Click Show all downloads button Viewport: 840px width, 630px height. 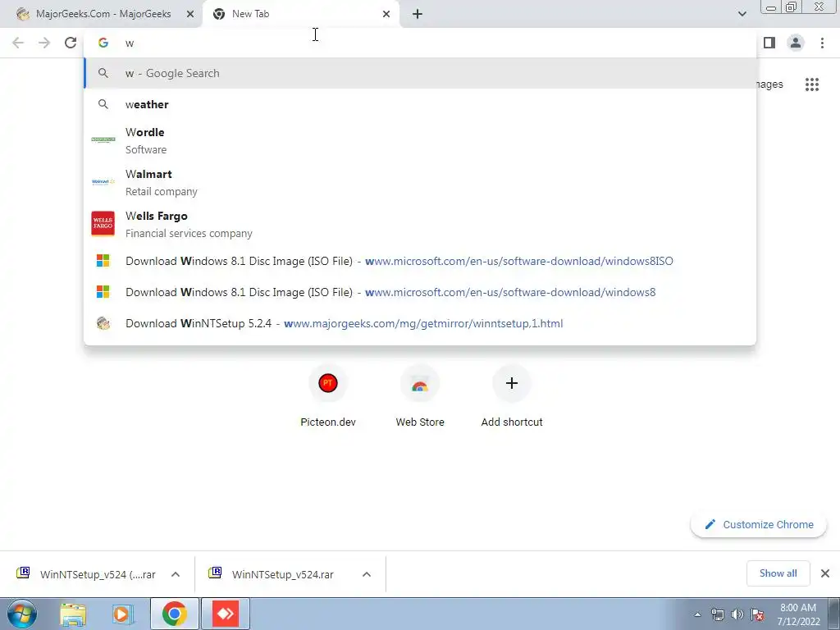[x=778, y=573]
